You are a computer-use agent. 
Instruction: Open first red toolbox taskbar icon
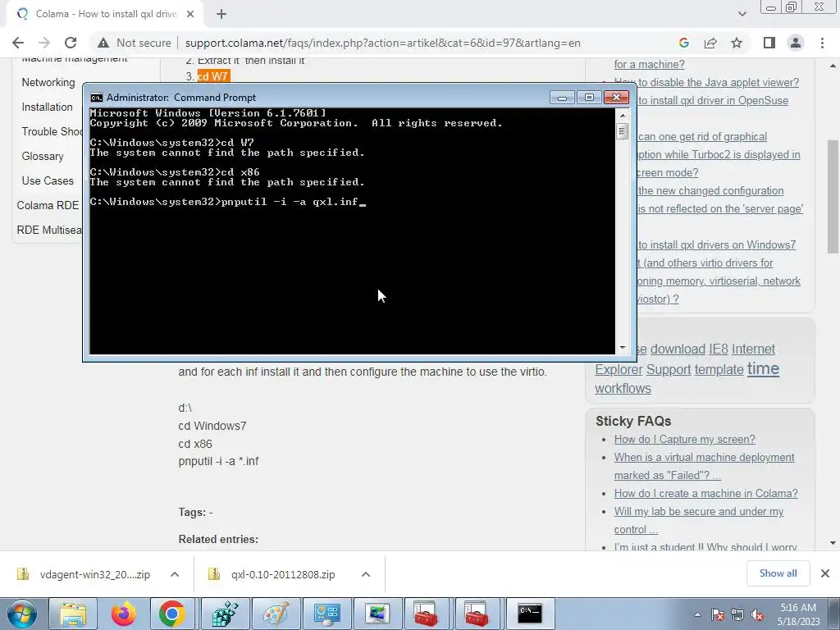[x=427, y=614]
